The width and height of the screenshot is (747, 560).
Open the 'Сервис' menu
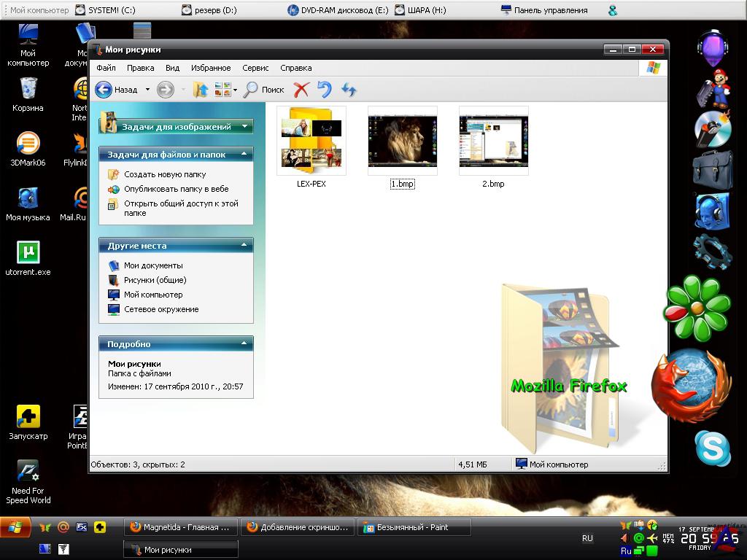point(255,68)
